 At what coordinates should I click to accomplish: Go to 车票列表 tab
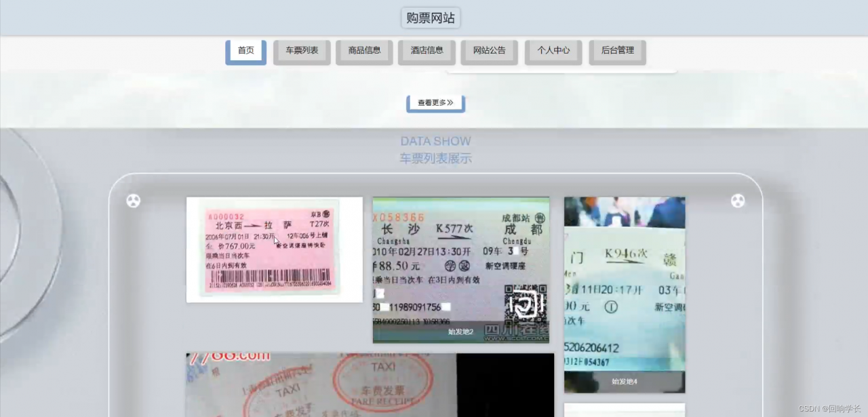(302, 52)
